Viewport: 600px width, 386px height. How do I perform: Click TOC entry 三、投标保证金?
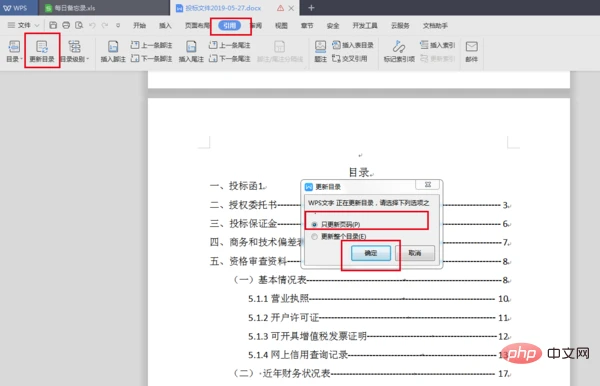pyautogui.click(x=243, y=223)
